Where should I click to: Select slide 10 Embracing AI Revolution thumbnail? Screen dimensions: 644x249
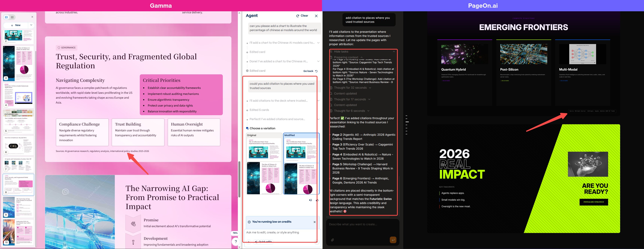[18, 232]
